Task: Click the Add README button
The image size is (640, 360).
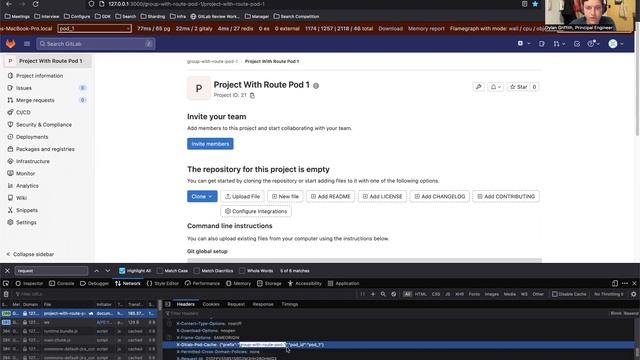Action: coord(331,196)
